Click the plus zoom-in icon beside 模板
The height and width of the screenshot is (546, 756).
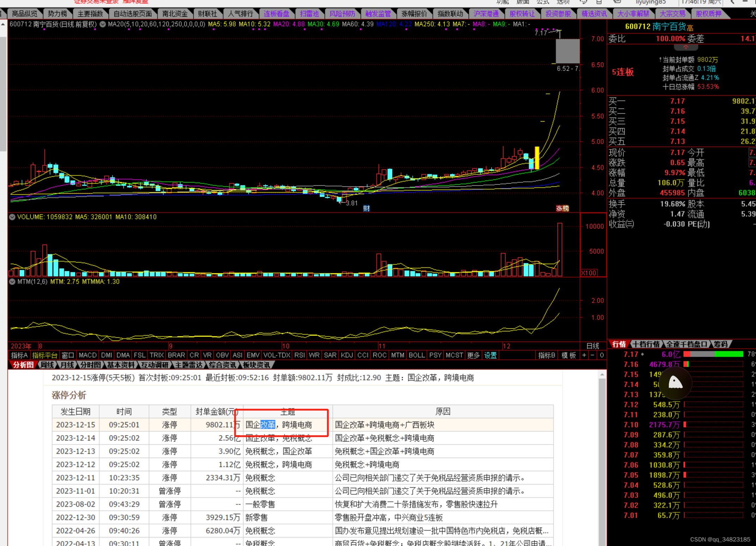click(x=584, y=355)
